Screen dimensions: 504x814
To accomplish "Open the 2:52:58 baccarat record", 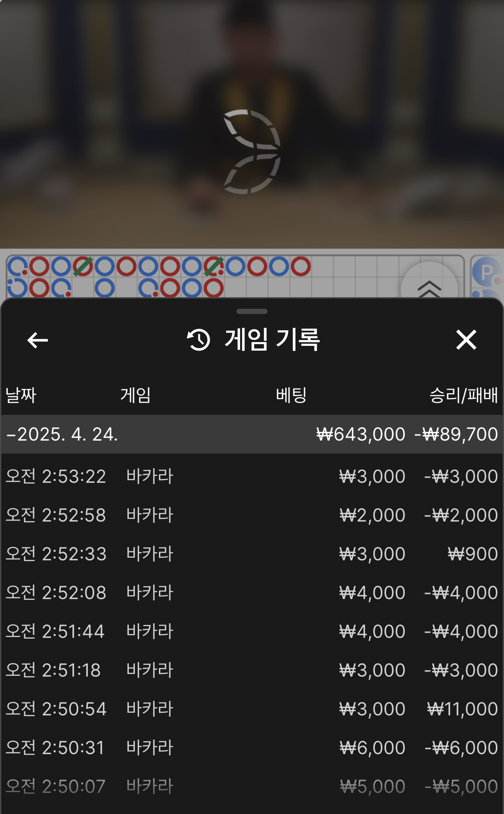I will point(252,515).
